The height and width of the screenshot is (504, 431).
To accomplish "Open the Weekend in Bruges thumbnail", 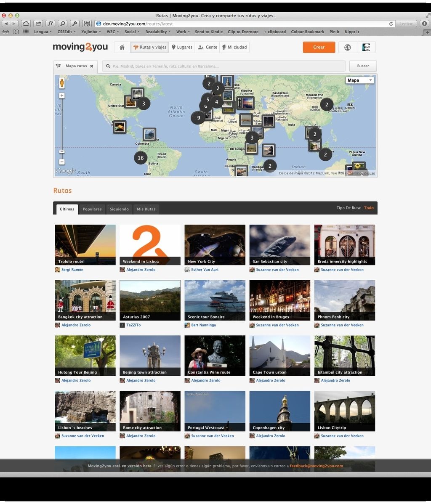I will [280, 300].
